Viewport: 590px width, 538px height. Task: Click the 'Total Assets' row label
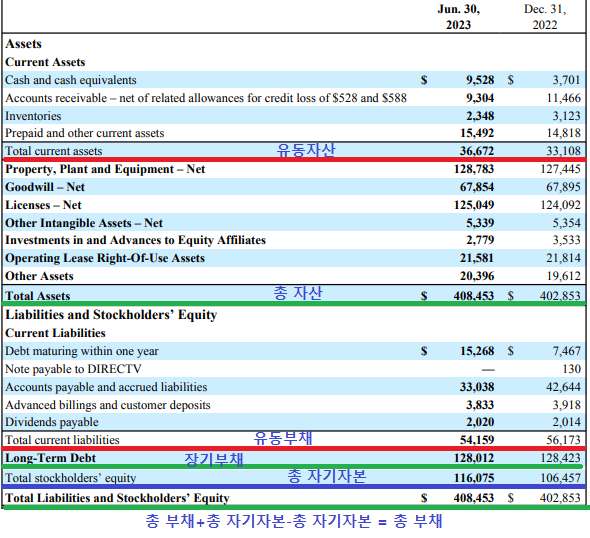(38, 296)
